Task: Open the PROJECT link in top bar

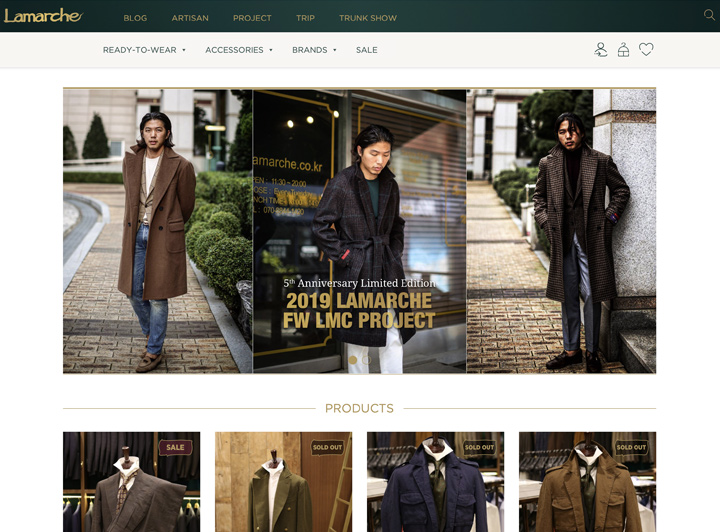Action: point(252,18)
